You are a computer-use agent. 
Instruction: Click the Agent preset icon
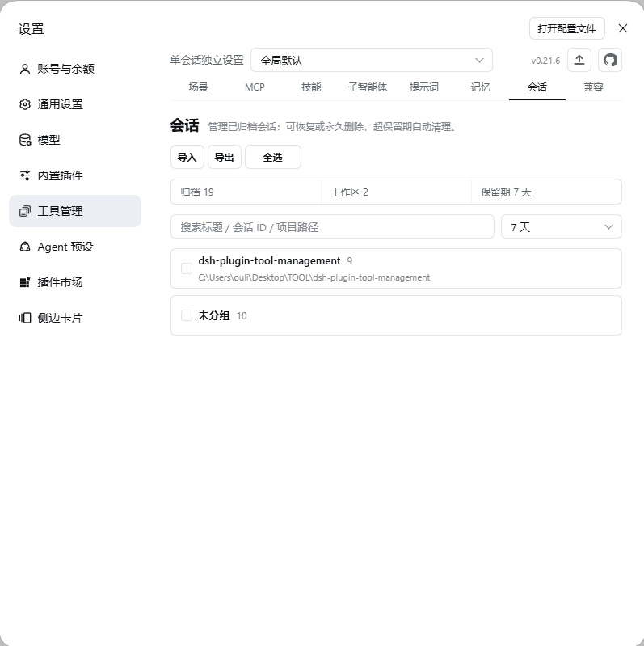(25, 247)
